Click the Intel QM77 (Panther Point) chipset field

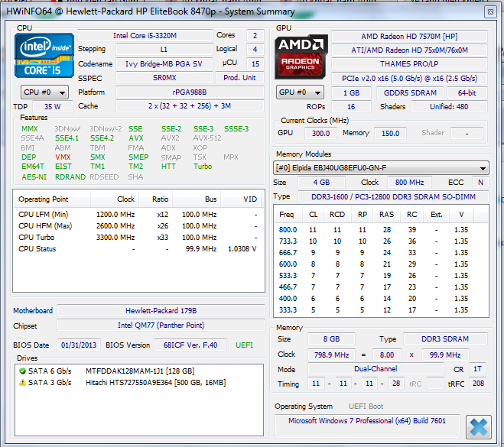[161, 326]
